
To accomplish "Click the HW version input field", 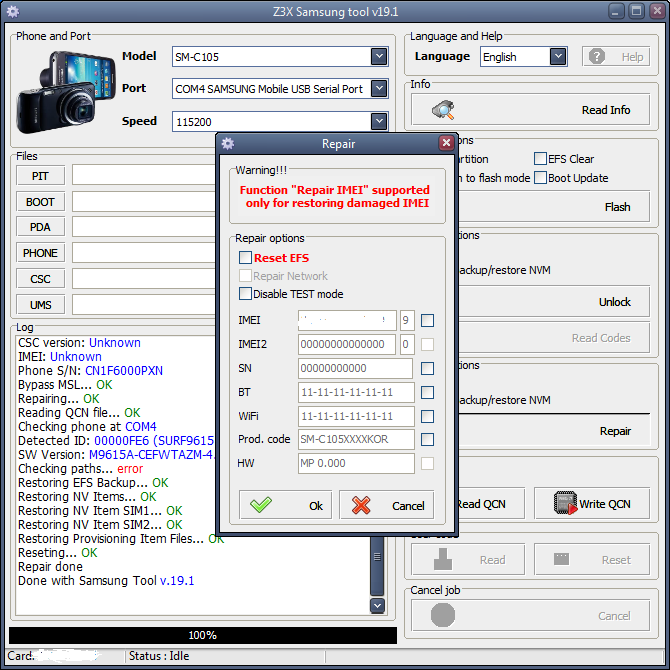I will (356, 463).
